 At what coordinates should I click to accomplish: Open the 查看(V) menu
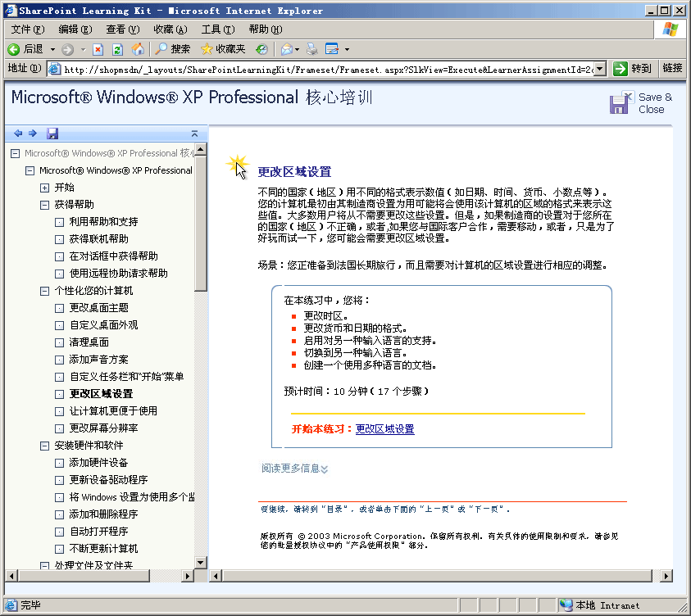(x=123, y=29)
